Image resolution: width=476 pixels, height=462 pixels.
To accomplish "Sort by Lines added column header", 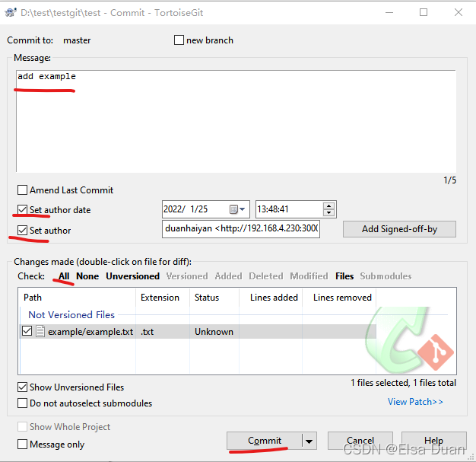I will tap(271, 298).
